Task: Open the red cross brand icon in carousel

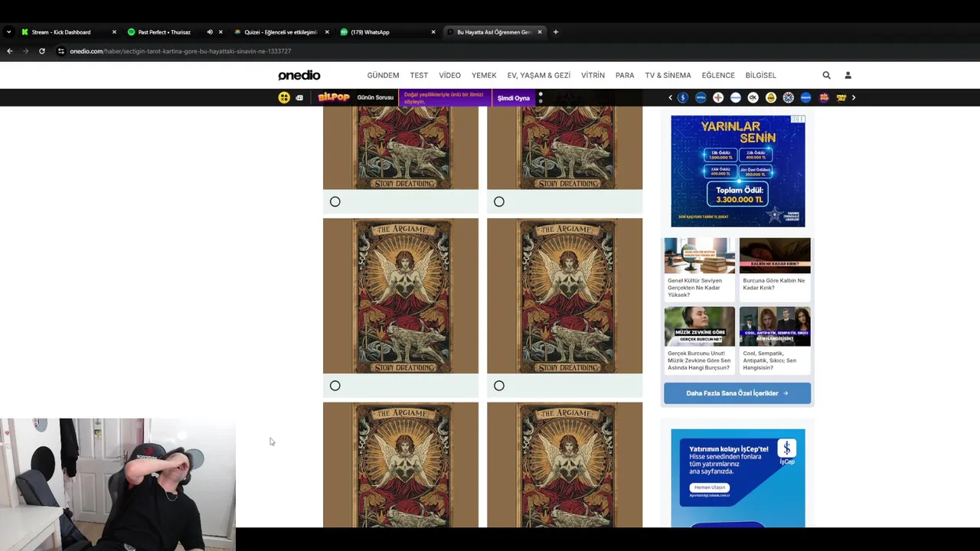Action: tap(718, 98)
